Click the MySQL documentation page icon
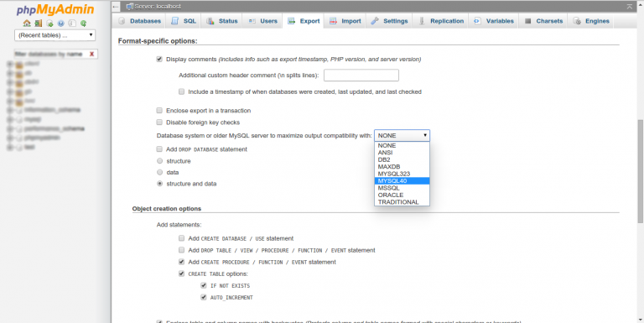The image size is (644, 323). tap(72, 23)
